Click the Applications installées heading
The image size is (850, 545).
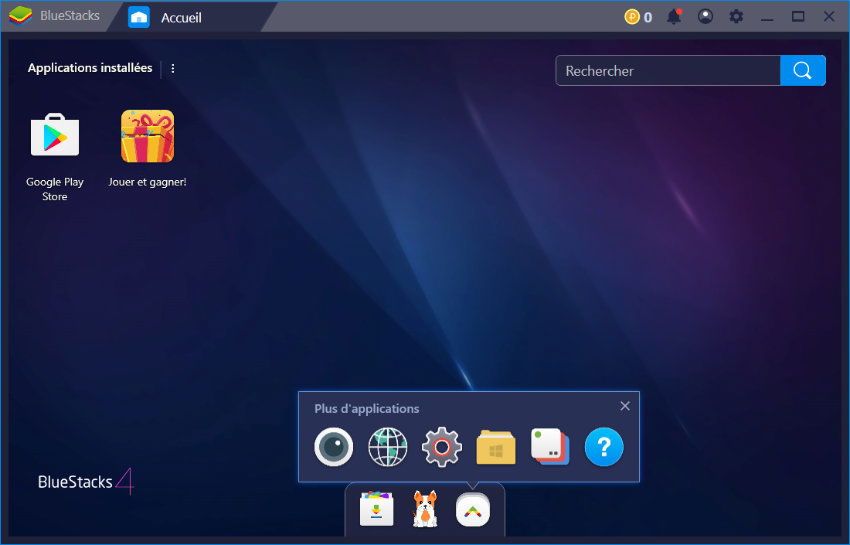[x=90, y=68]
